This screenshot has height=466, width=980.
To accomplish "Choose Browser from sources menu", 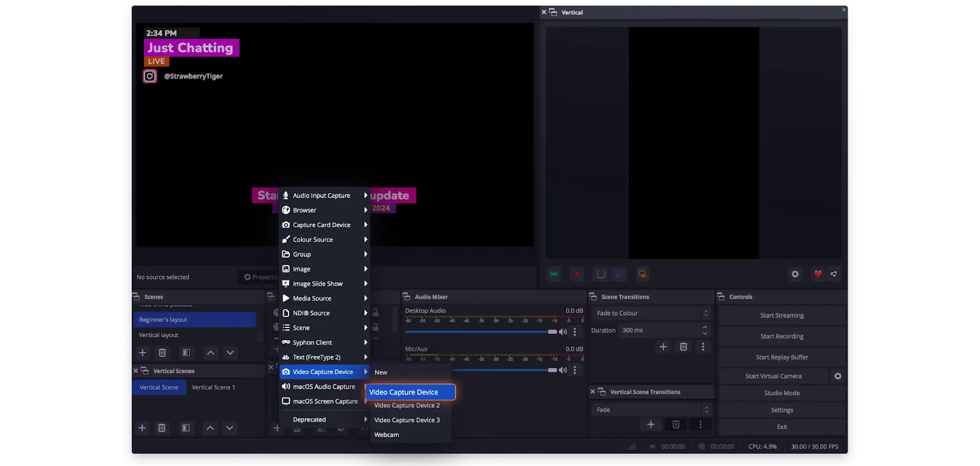I will pos(325,210).
